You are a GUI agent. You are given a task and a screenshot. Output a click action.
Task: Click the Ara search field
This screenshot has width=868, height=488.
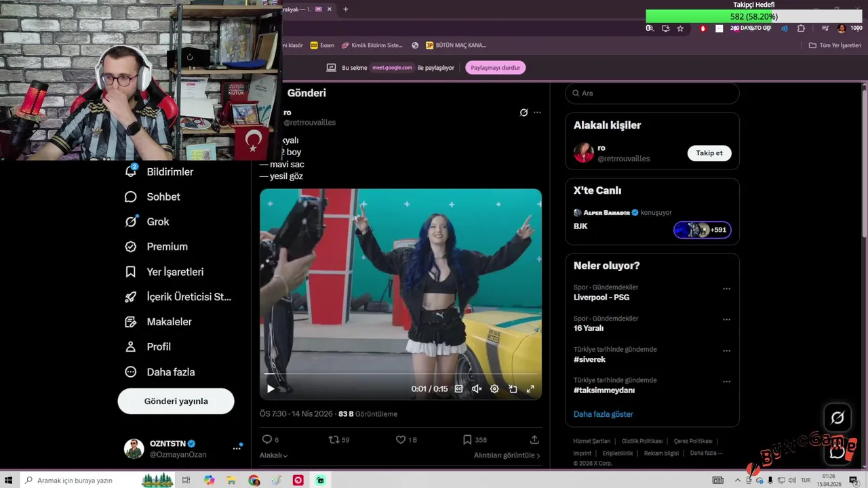tap(652, 94)
